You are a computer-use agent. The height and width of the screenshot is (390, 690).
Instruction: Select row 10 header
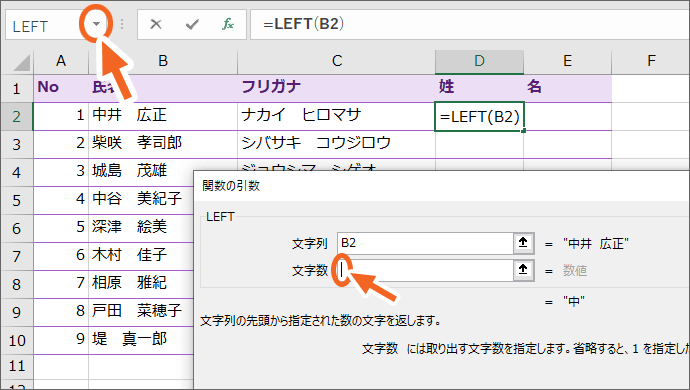pyautogui.click(x=17, y=340)
